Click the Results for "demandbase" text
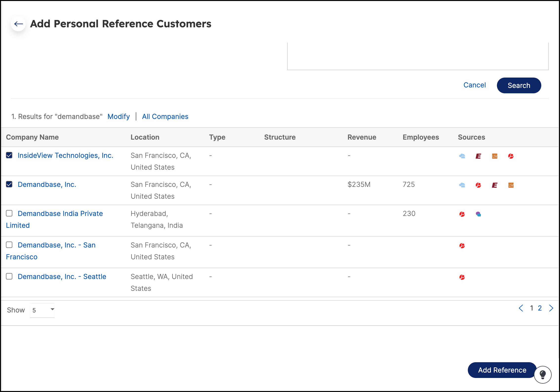560x392 pixels. pyautogui.click(x=57, y=116)
